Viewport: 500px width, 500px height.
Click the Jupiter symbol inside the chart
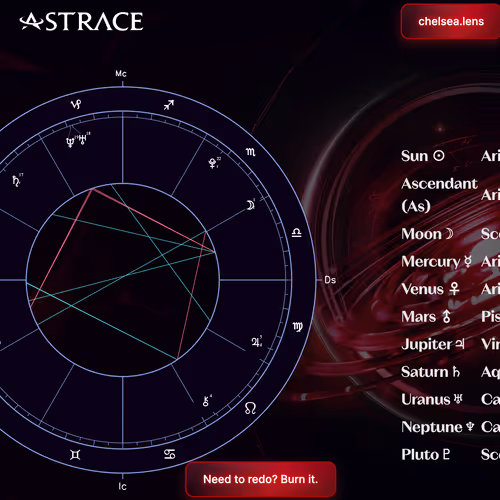tap(257, 341)
